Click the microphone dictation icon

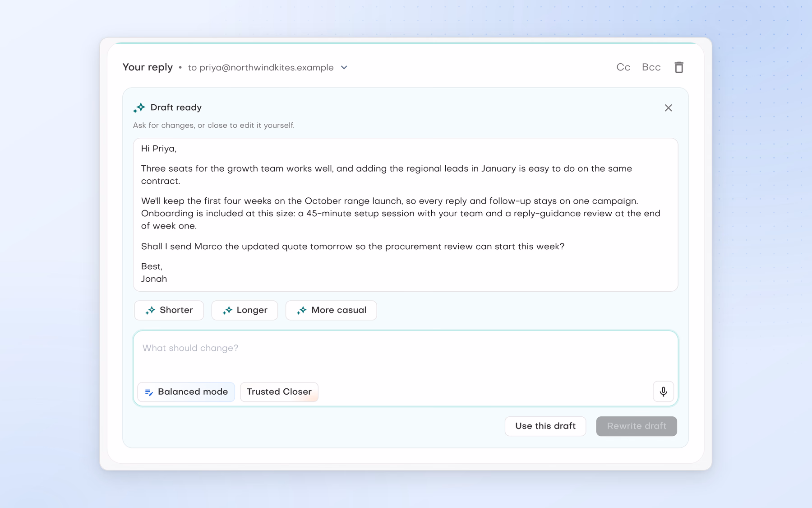(663, 391)
